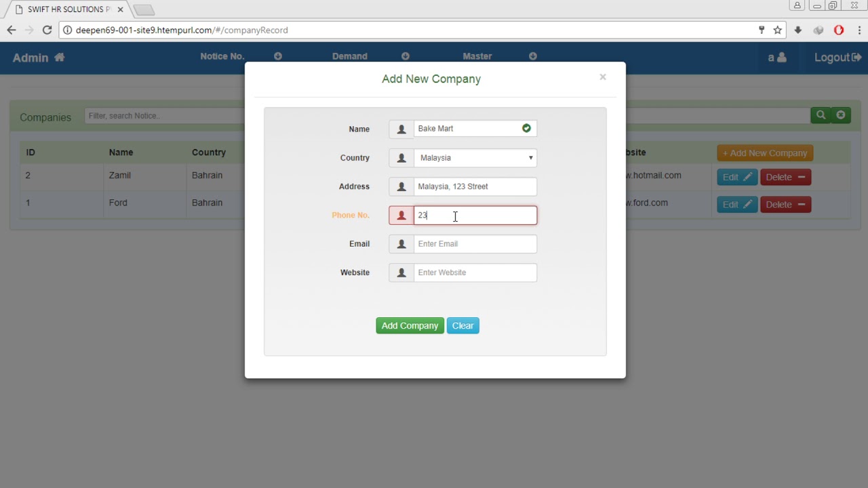The height and width of the screenshot is (488, 868).
Task: Edit the Zamil company row
Action: [737, 178]
